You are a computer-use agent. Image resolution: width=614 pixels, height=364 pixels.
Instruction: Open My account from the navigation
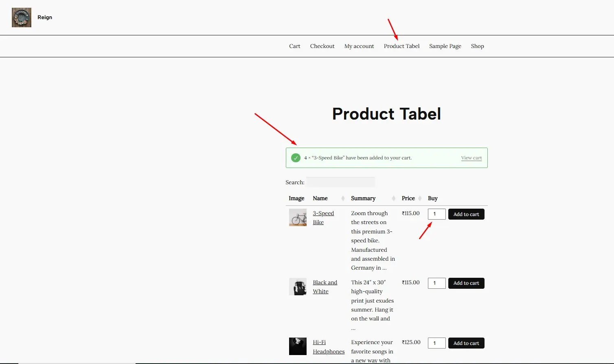[359, 46]
